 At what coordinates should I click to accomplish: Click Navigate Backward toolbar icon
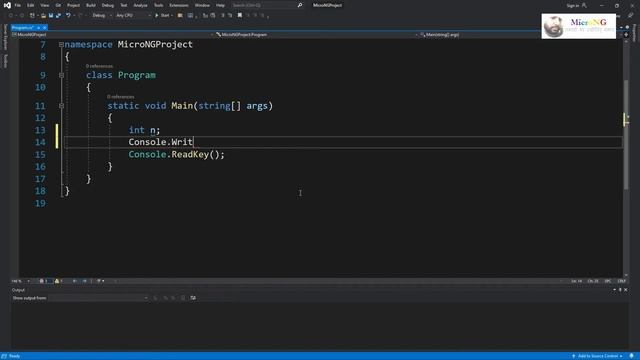click(x=11, y=16)
